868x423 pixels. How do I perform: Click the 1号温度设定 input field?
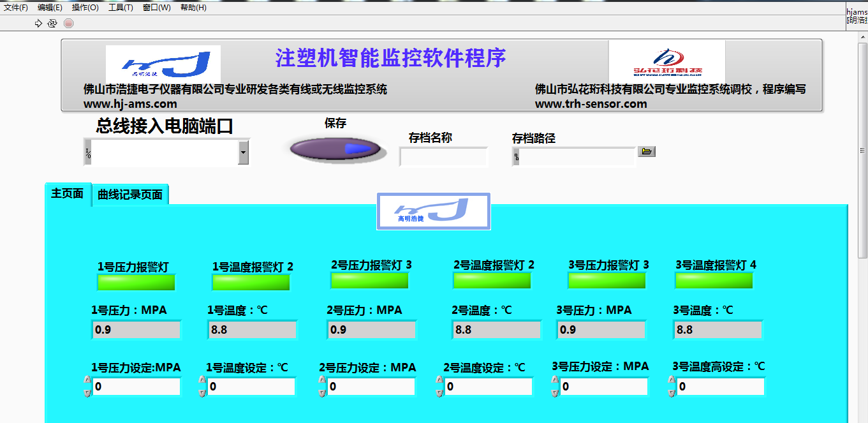click(251, 387)
